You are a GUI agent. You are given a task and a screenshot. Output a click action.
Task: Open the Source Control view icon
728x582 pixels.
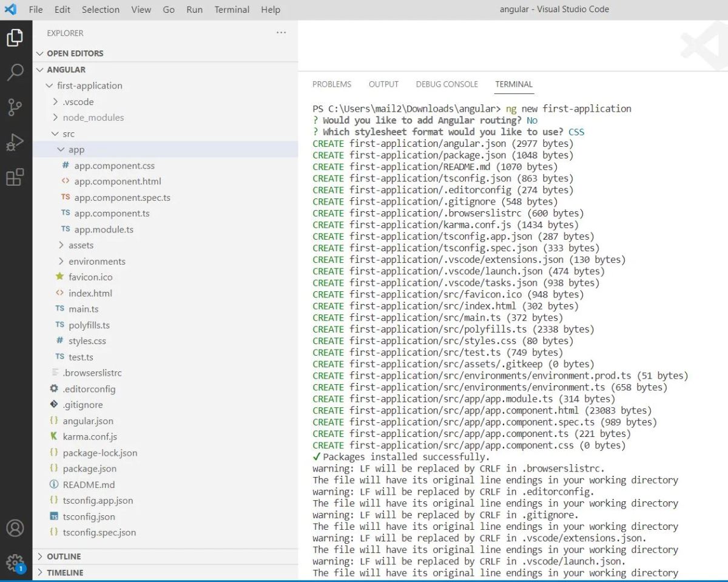pos(15,107)
